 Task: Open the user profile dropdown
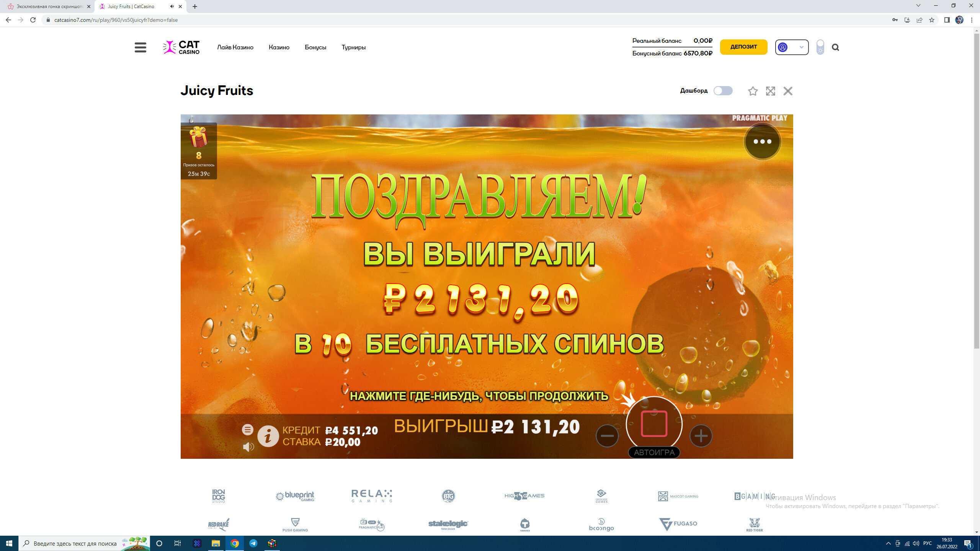point(792,47)
